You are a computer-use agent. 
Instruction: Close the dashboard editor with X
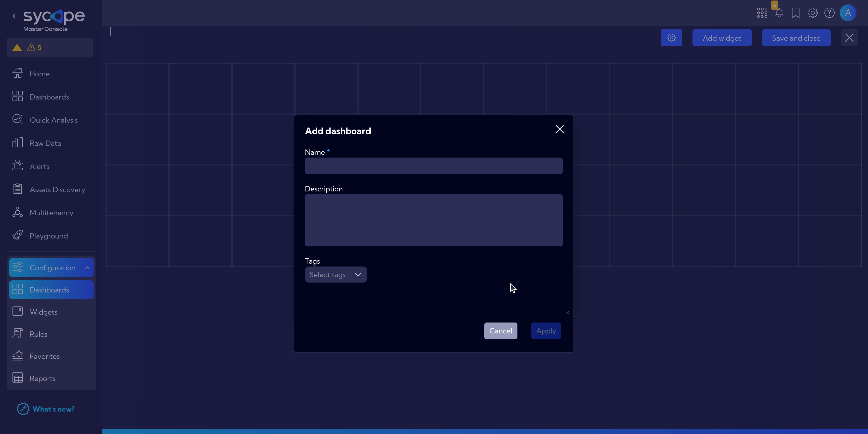[x=849, y=38]
